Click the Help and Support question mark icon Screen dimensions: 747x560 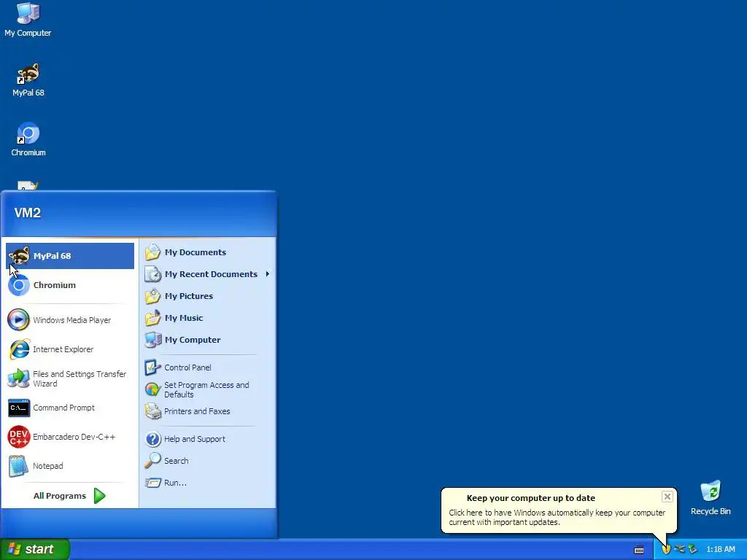tap(153, 439)
